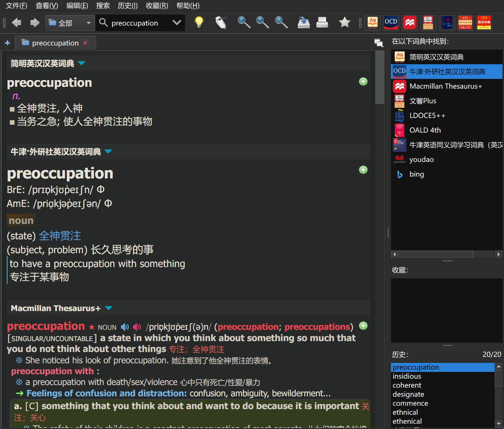Screen dimensions: 504x429
Task: Open the 帮助(H) menu
Action: pos(188,6)
